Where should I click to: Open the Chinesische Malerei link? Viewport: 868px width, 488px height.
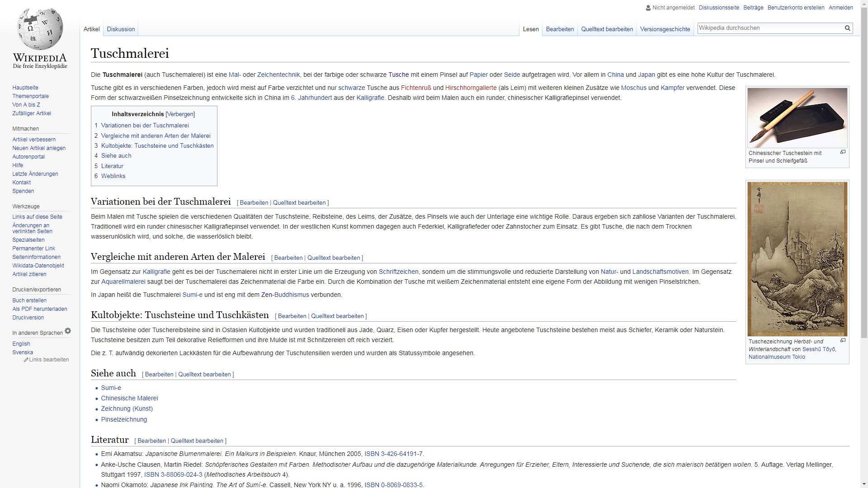pos(129,398)
